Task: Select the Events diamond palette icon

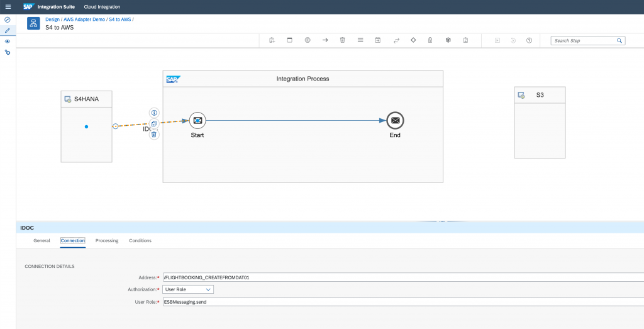Action: click(414, 40)
